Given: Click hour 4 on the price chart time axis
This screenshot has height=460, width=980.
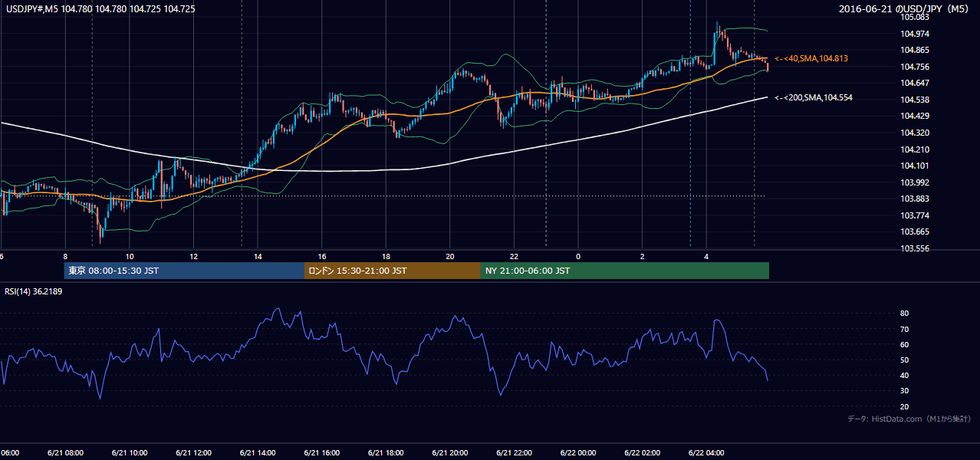Looking at the screenshot, I should (706, 256).
